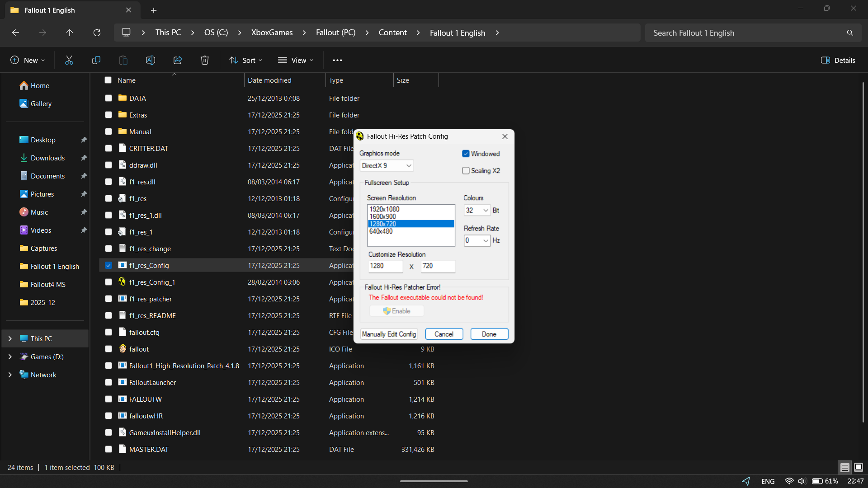Uncheck the Windowed option

pos(466,154)
